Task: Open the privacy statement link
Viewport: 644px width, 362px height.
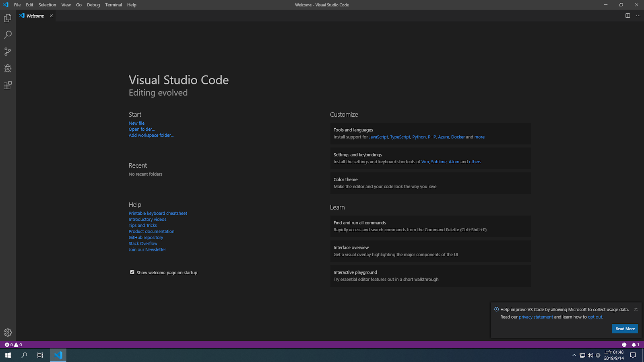Action: tap(535, 317)
